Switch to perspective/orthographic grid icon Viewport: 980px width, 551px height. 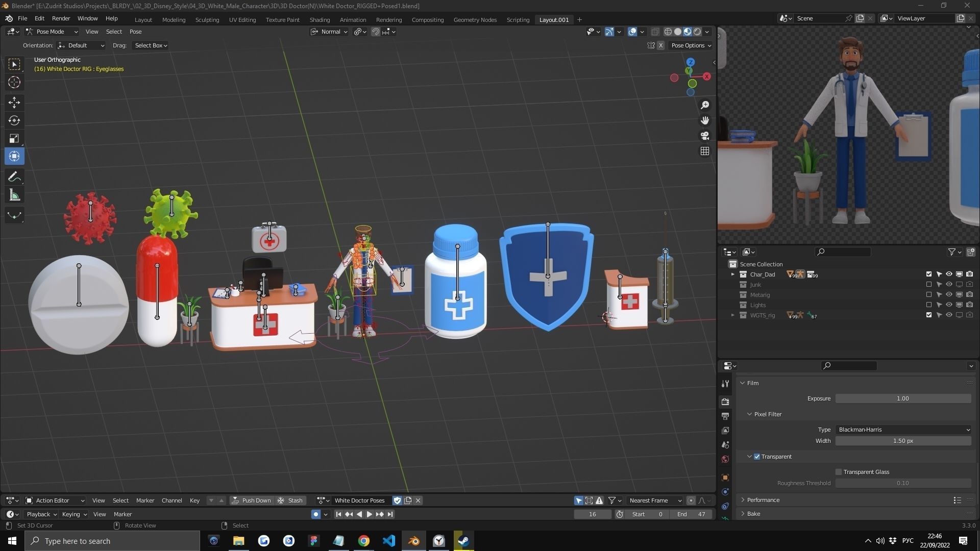[x=705, y=151]
